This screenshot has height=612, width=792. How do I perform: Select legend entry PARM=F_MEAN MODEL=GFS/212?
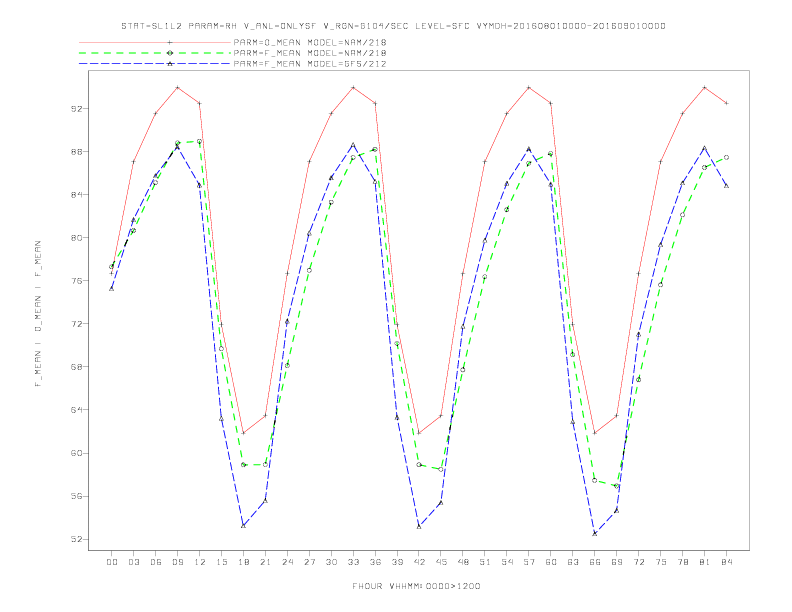point(310,64)
